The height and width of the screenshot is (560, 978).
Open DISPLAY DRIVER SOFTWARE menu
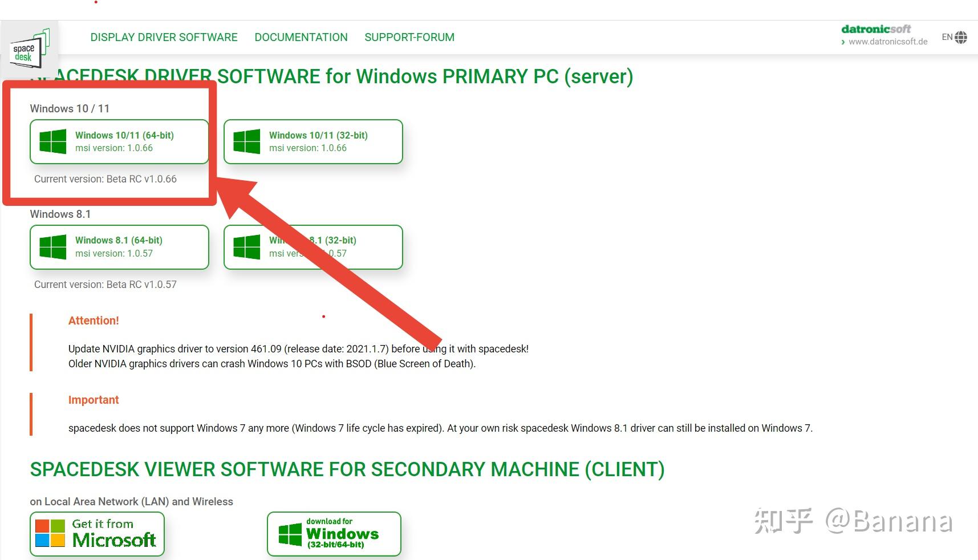pyautogui.click(x=164, y=37)
